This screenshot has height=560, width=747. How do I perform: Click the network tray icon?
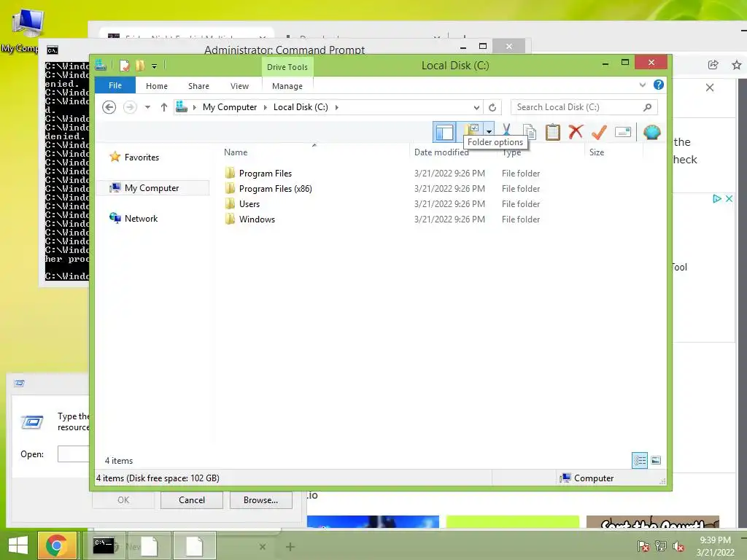click(661, 545)
